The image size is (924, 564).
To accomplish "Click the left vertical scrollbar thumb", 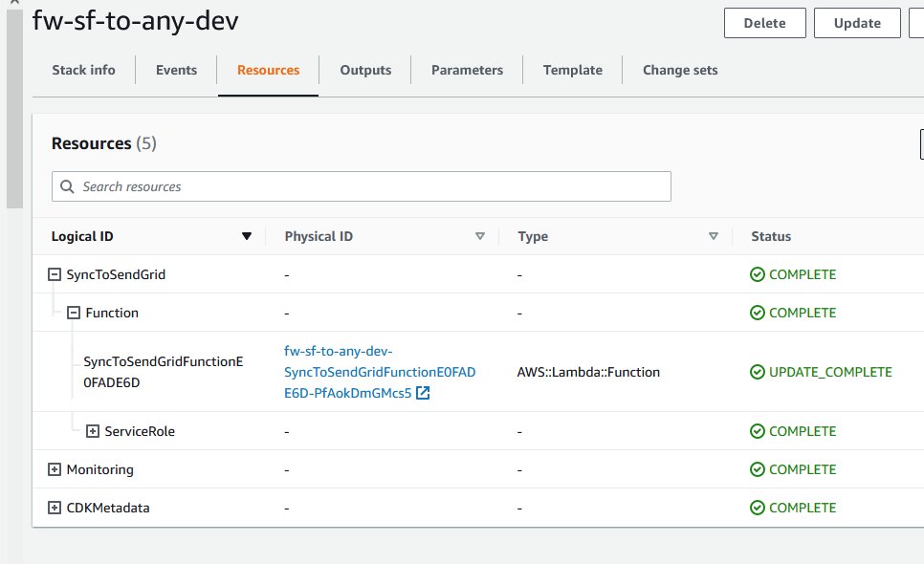I will click(x=14, y=109).
